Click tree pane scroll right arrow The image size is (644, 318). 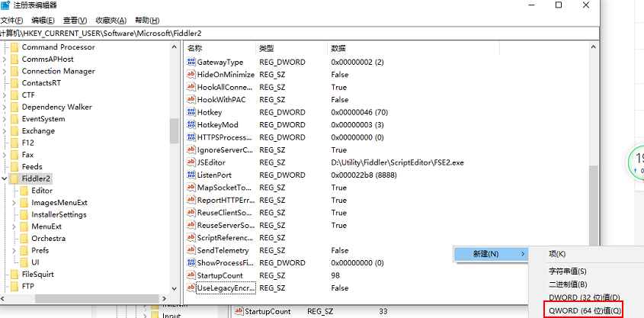point(164,299)
